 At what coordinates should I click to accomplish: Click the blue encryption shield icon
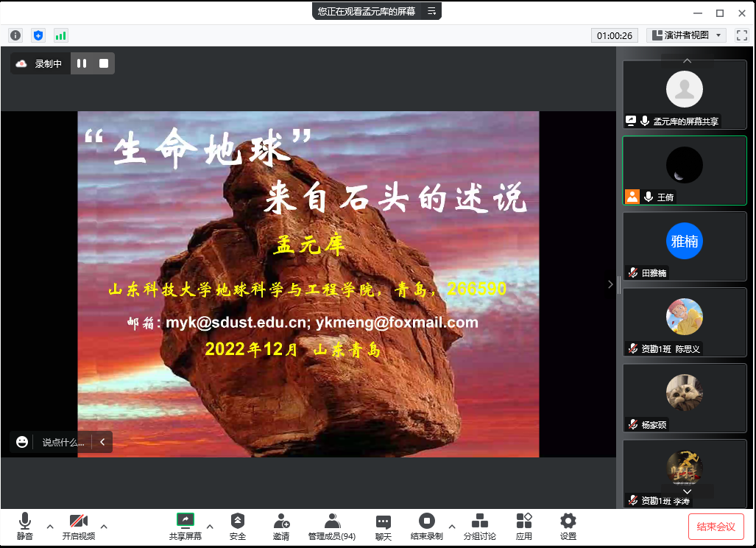pyautogui.click(x=38, y=35)
